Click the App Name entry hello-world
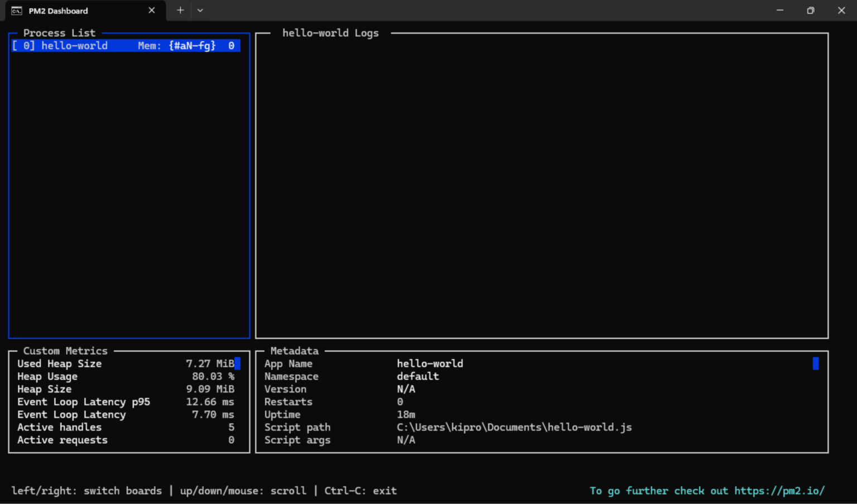Image resolution: width=857 pixels, height=504 pixels. pos(430,364)
